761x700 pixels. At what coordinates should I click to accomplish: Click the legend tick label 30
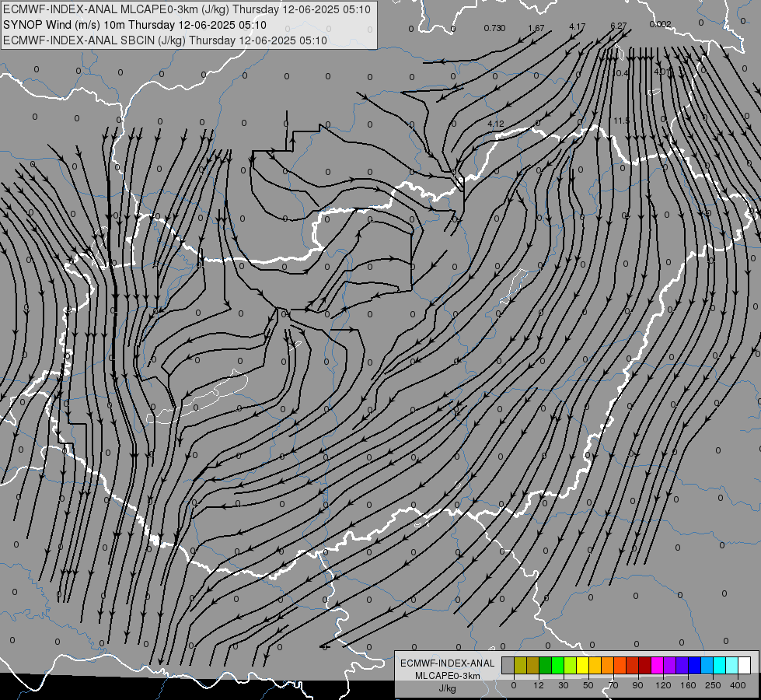564,685
